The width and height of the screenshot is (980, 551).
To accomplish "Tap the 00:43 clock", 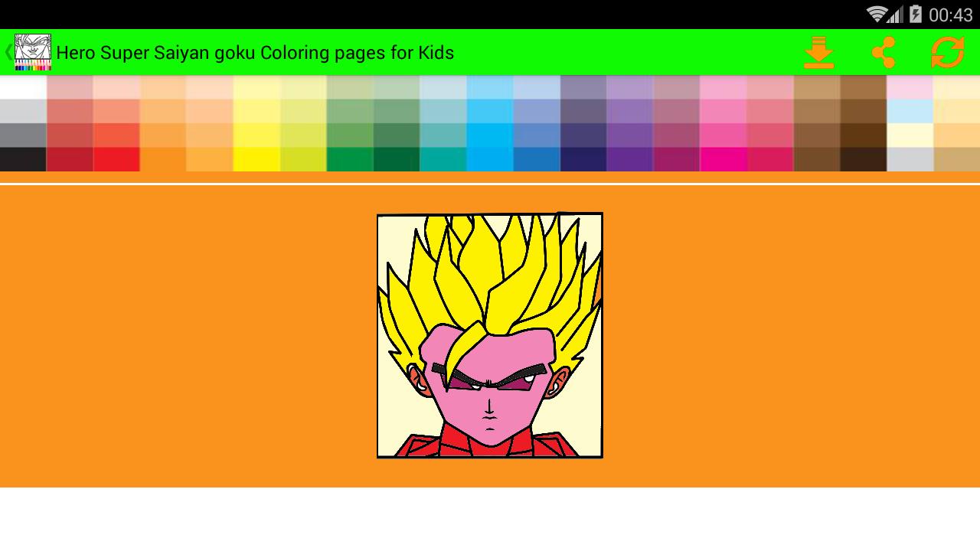I will pos(950,15).
